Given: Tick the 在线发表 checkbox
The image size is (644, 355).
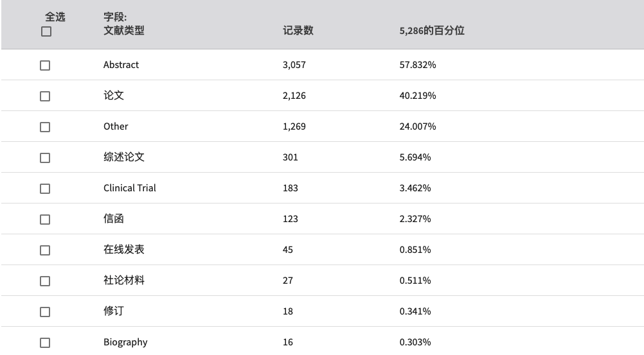Looking at the screenshot, I should coord(45,250).
